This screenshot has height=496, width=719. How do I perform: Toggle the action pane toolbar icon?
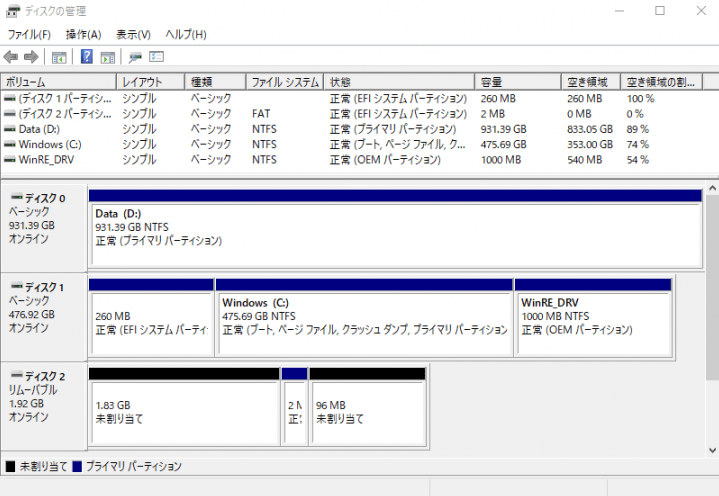point(108,58)
